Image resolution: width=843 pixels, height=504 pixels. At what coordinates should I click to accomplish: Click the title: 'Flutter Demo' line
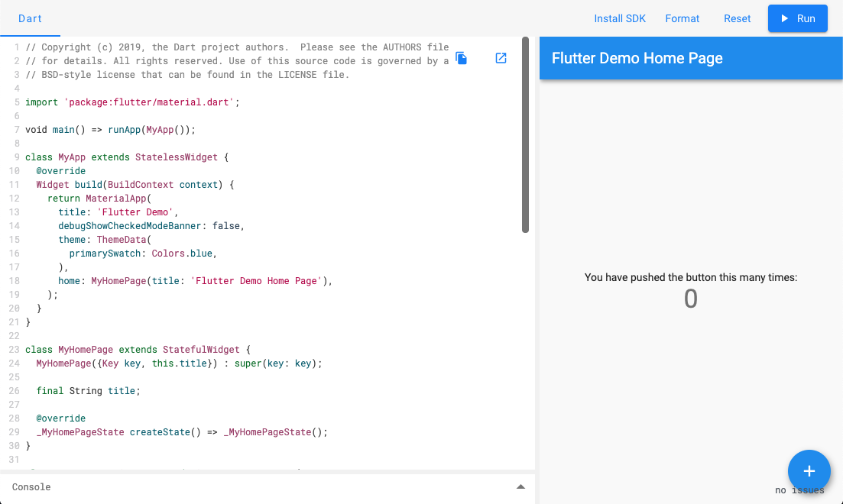[118, 212]
